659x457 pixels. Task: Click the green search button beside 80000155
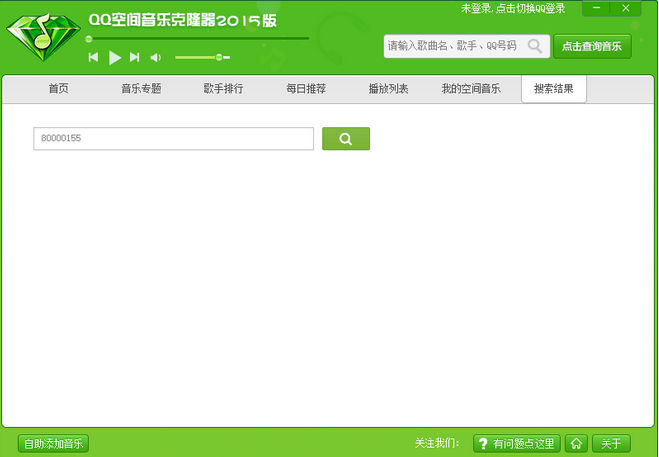pos(346,138)
